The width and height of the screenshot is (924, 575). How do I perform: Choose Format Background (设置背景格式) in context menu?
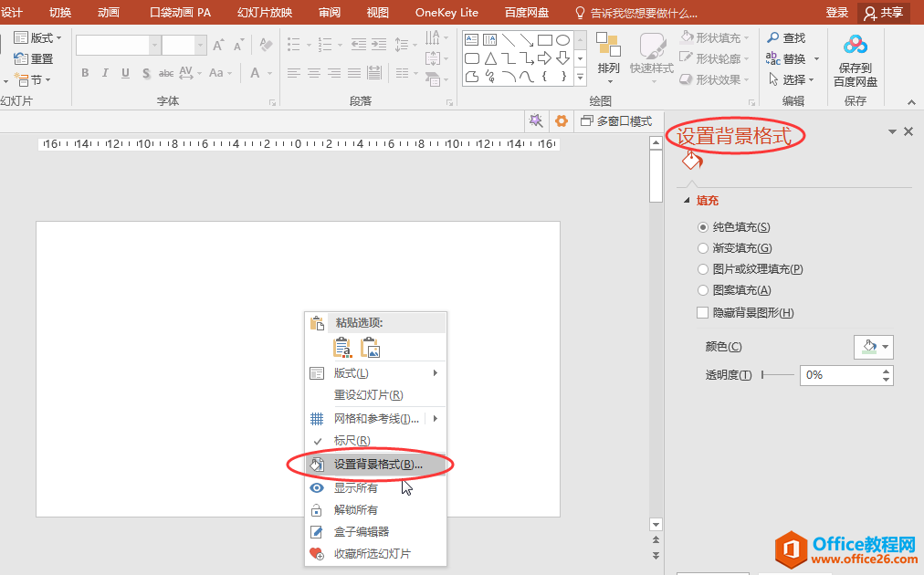[x=377, y=465]
